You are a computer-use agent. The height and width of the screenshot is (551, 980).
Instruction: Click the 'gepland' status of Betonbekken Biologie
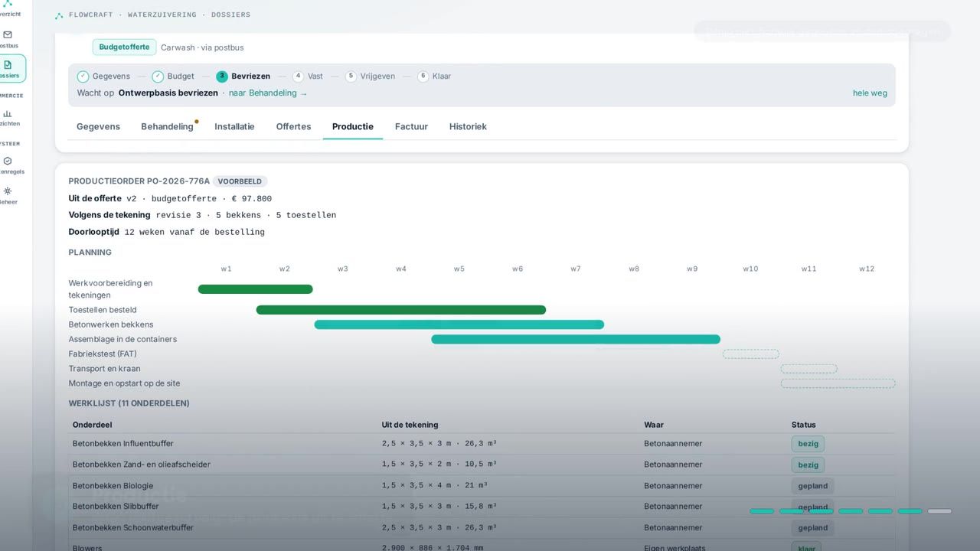tap(812, 486)
